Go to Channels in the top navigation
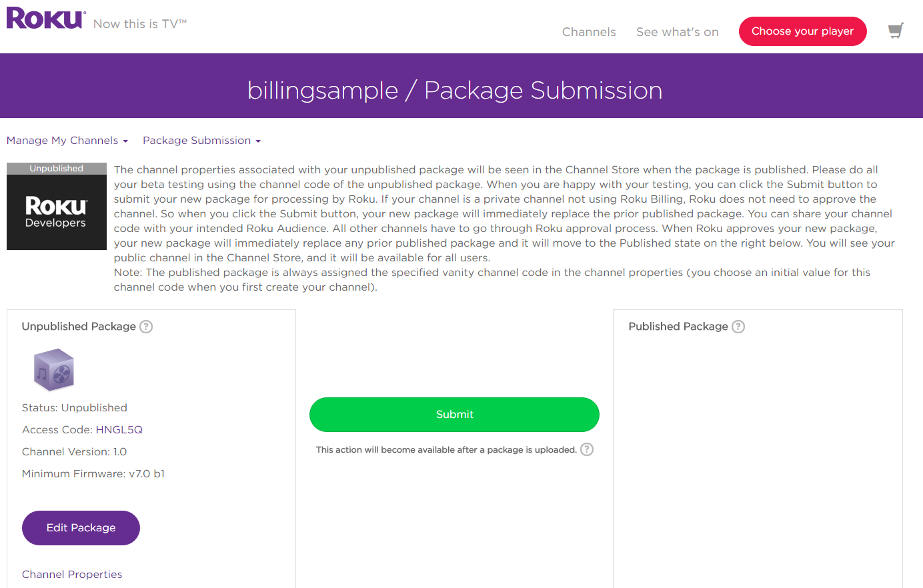The height and width of the screenshot is (588, 923). pyautogui.click(x=589, y=32)
